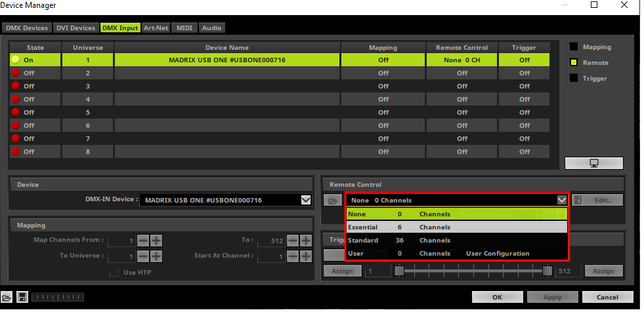
Task: Click the Cancel button
Action: (607, 297)
